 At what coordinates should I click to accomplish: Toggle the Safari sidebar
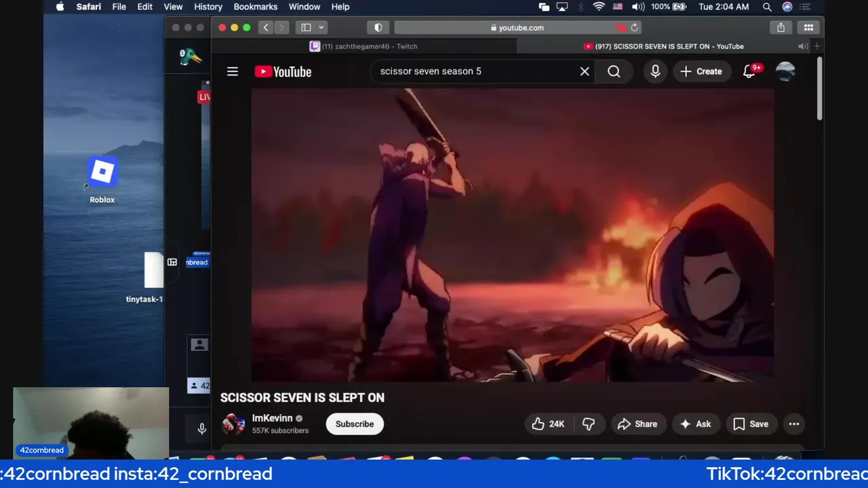(306, 28)
